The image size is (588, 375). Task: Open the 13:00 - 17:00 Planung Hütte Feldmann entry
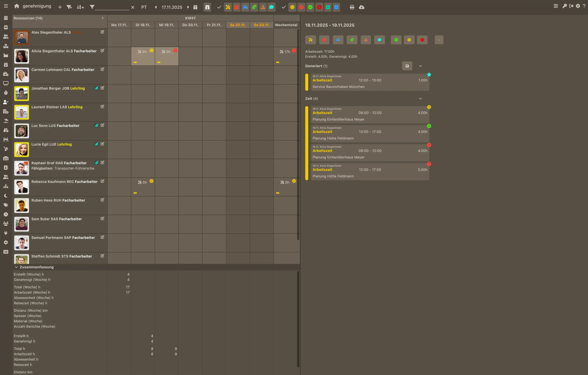click(370, 134)
